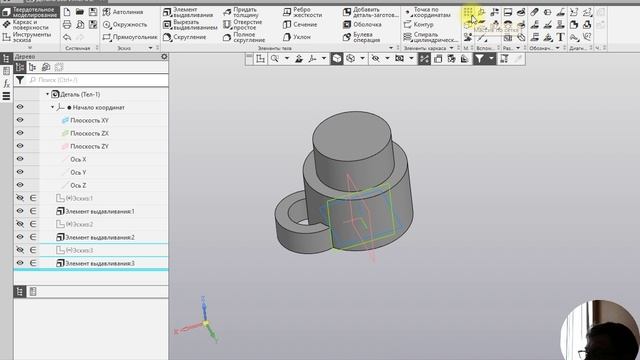The height and width of the screenshot is (360, 640).
Task: Select Точка по координатам tool
Action: (x=427, y=12)
